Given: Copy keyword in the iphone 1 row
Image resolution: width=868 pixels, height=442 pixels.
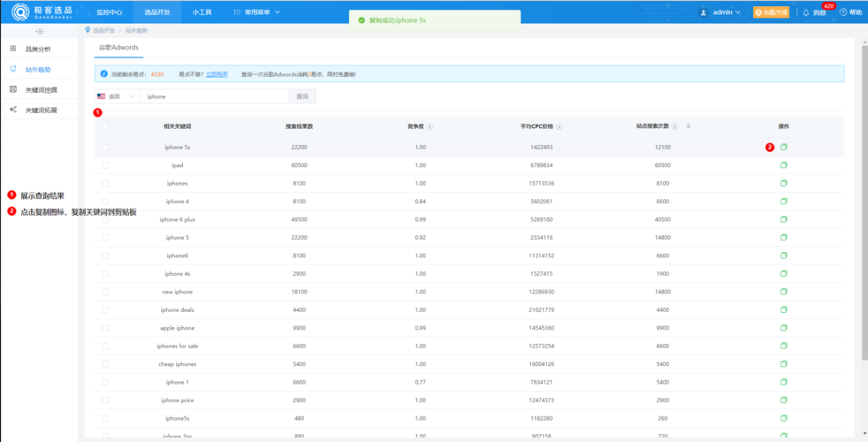Looking at the screenshot, I should (x=783, y=382).
